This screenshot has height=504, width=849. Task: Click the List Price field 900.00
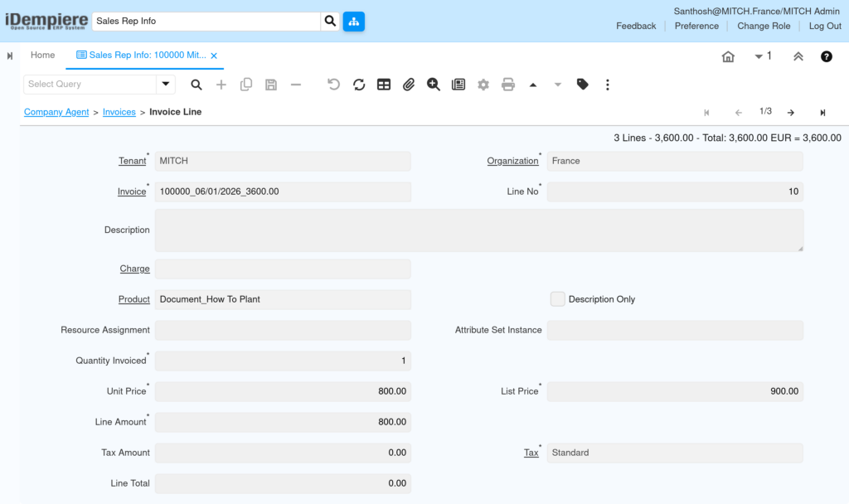pyautogui.click(x=675, y=391)
